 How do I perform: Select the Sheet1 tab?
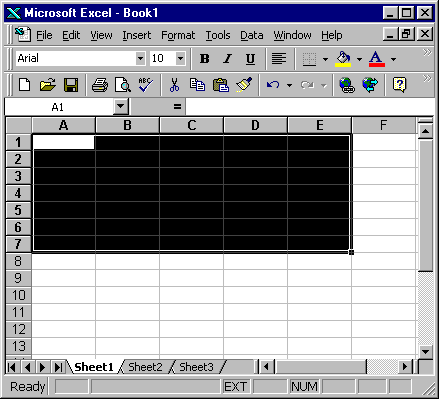pos(94,367)
